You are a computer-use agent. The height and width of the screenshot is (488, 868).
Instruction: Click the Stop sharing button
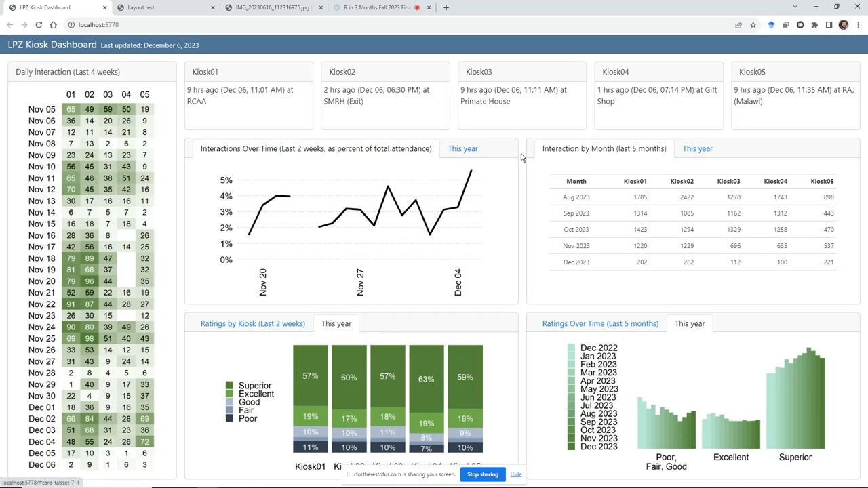482,474
